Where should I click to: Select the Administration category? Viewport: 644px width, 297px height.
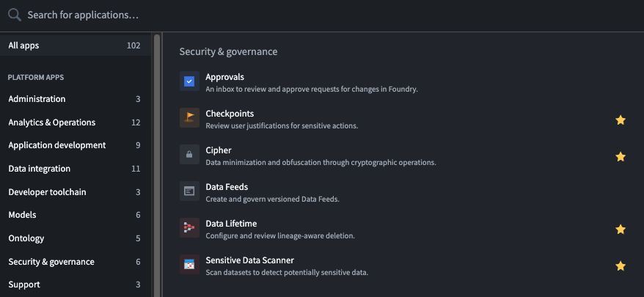click(x=76, y=99)
